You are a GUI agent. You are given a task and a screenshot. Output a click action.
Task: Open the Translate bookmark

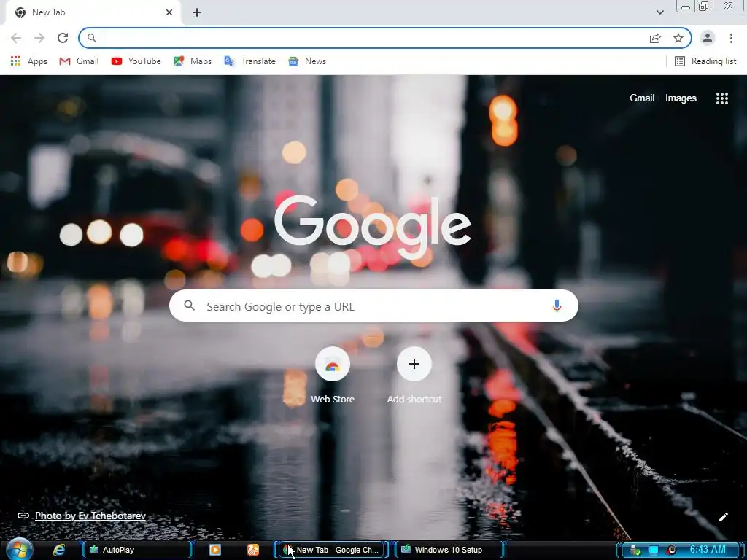[x=250, y=61]
